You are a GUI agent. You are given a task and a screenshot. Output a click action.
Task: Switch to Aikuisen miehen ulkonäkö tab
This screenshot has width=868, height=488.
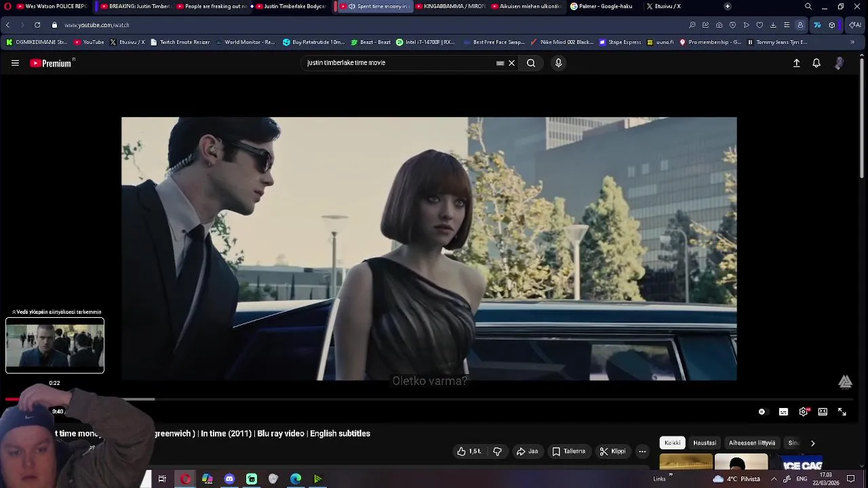527,6
